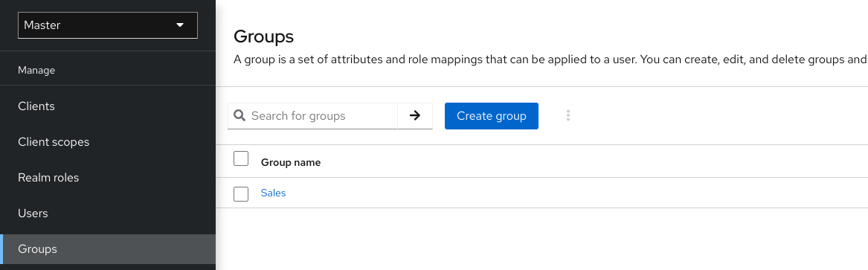Open the Master realm dropdown
Image resolution: width=868 pixels, height=270 pixels.
tap(108, 25)
